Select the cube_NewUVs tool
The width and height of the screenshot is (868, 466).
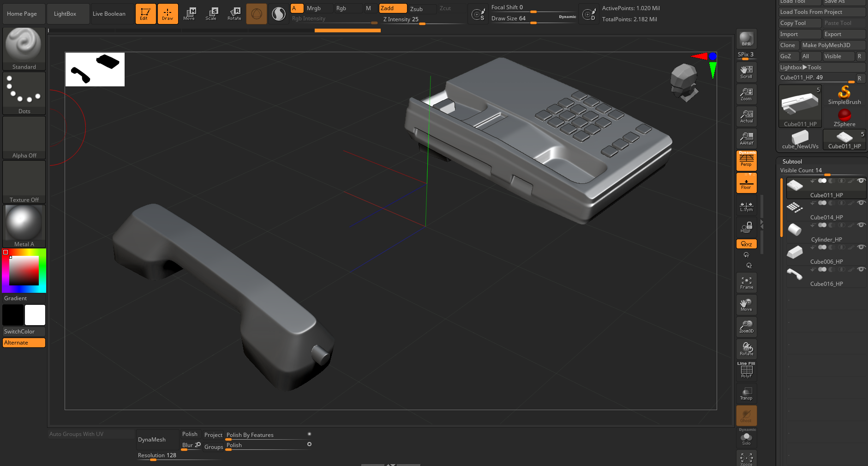tap(800, 139)
